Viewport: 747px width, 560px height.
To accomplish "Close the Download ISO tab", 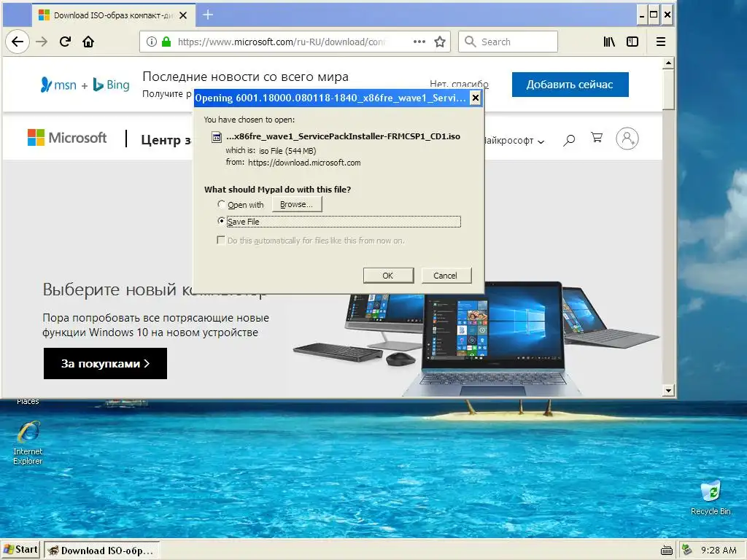I will [x=183, y=15].
